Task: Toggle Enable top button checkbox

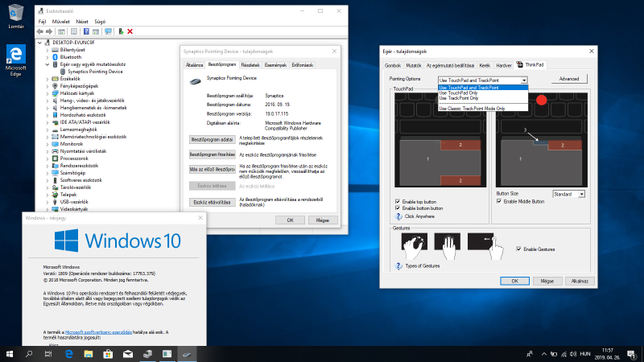Action: point(397,202)
